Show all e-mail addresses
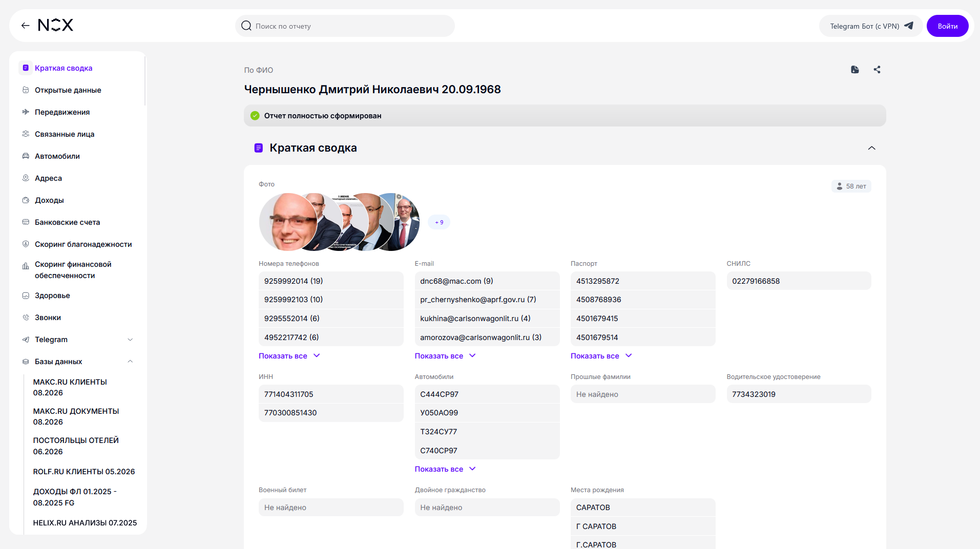The image size is (980, 549). pyautogui.click(x=445, y=356)
